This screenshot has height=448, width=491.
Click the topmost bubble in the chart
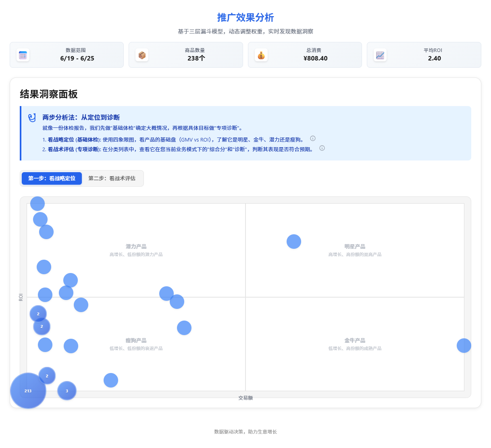[x=37, y=204]
